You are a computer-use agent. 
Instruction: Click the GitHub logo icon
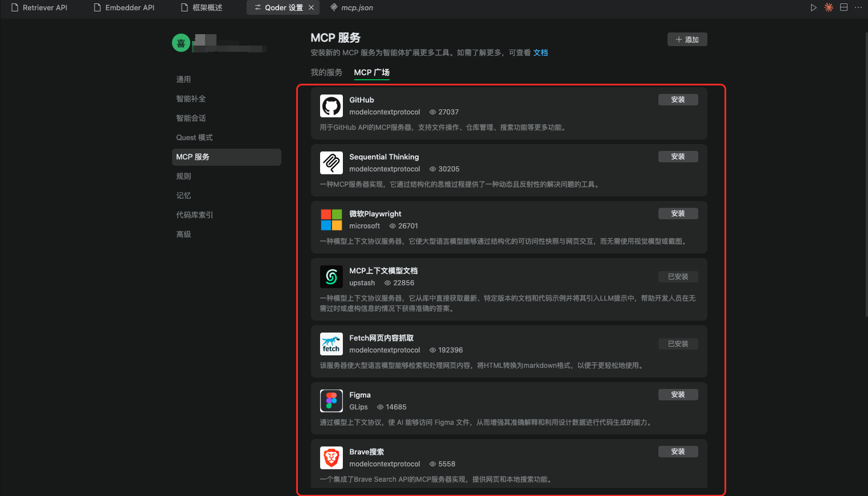pyautogui.click(x=331, y=106)
